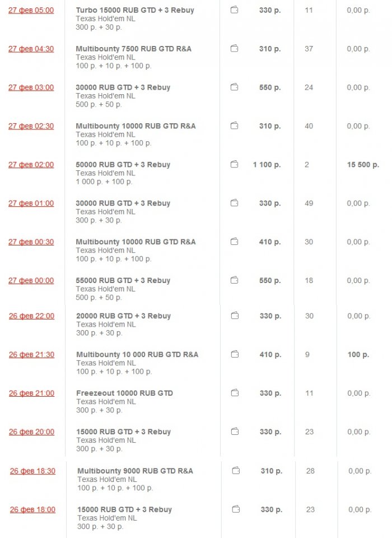Open the 27 фев 04:30 date link
This screenshot has width=392, height=538.
[31, 49]
